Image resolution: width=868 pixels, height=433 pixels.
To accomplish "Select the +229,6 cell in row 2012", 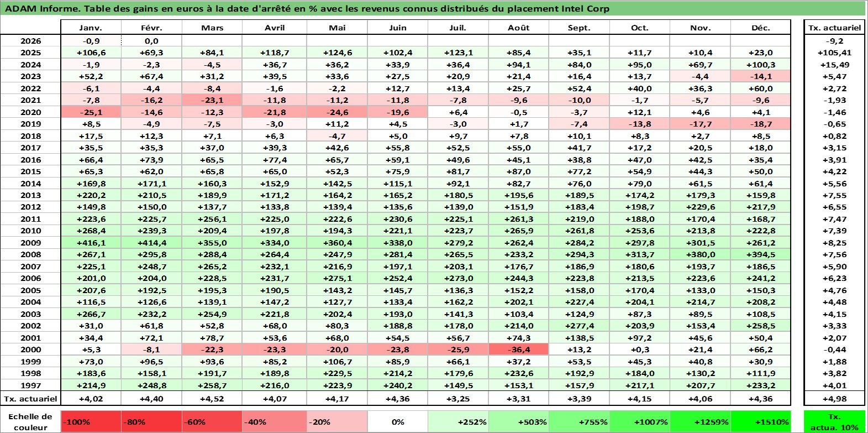I will coord(700,207).
